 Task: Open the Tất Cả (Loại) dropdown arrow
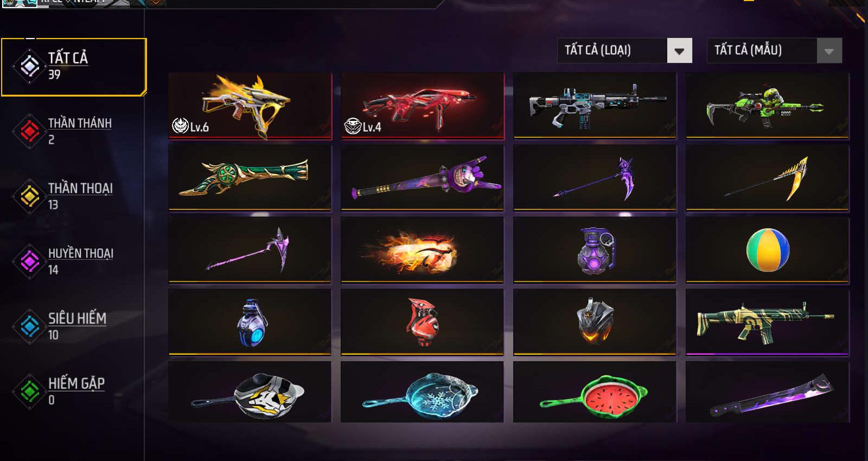click(x=679, y=50)
